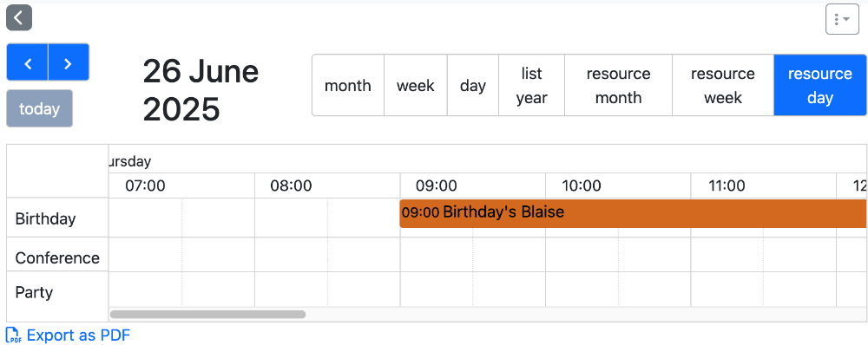Select the Party resource row label

click(x=35, y=292)
